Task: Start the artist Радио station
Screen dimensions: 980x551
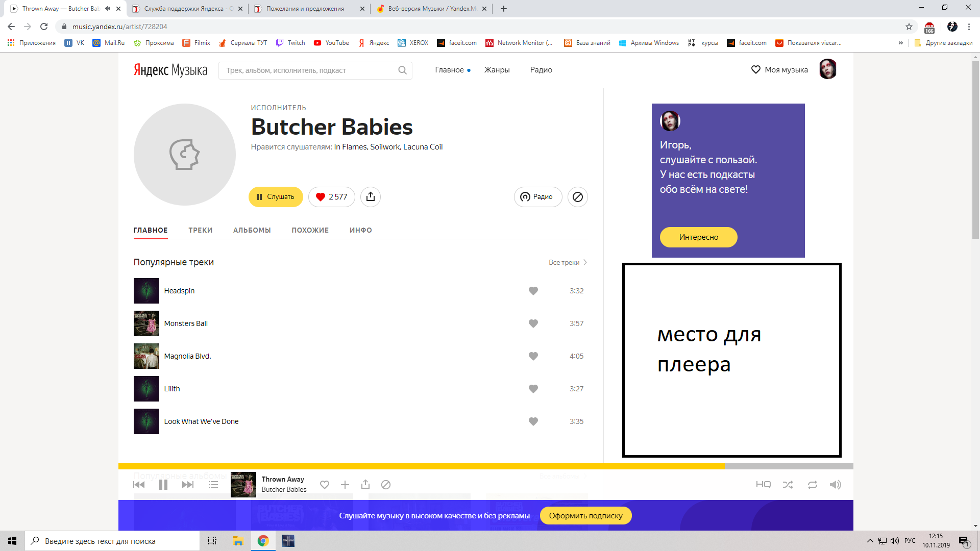Action: tap(538, 197)
